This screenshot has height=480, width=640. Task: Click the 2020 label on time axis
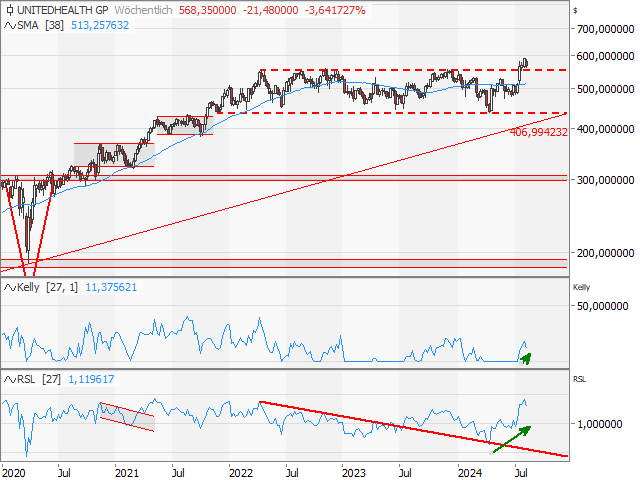coord(13,473)
